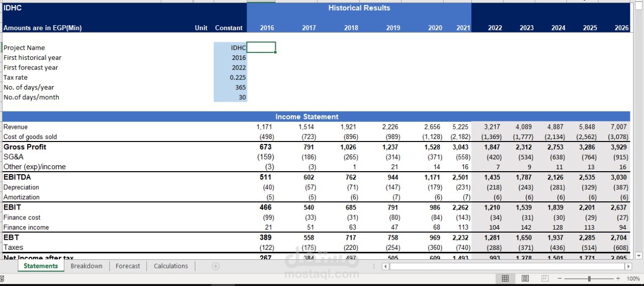644x286 pixels.
Task: Select 2021 Revenue value 5,225
Action: 460,127
